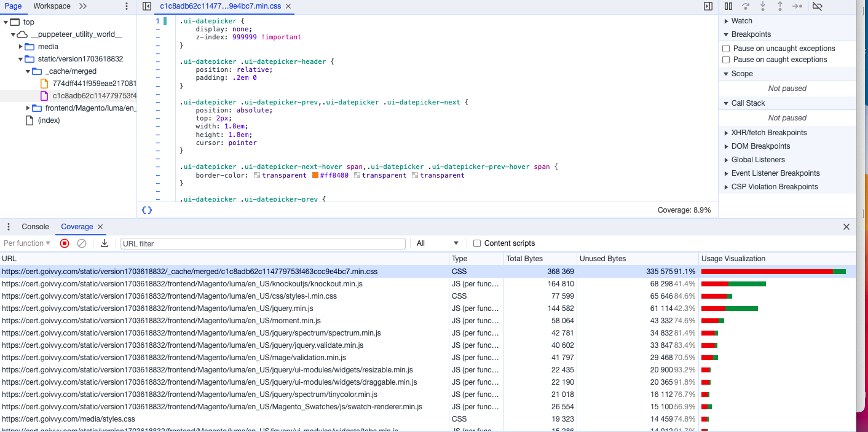Hide the navigator sidebar toggle icon
Image resolution: width=868 pixels, height=432 pixels.
146,6
